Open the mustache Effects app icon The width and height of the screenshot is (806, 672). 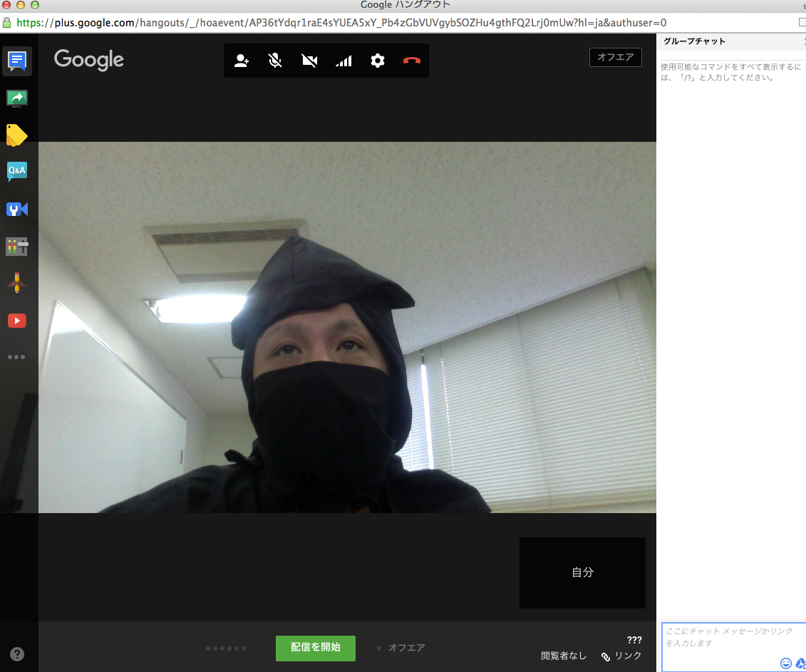click(x=17, y=284)
